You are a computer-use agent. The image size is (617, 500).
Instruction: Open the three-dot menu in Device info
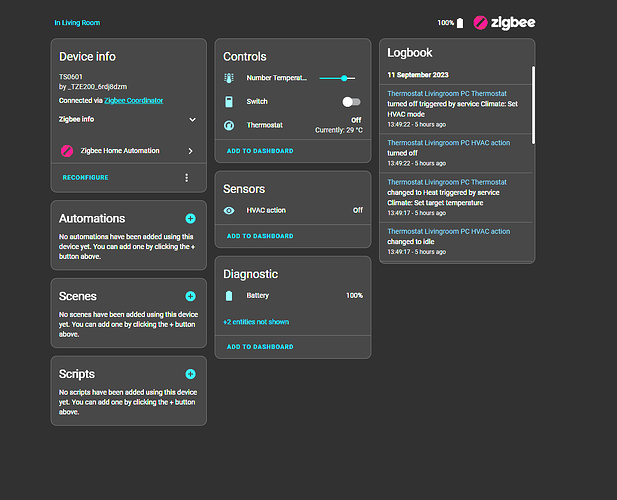[186, 178]
